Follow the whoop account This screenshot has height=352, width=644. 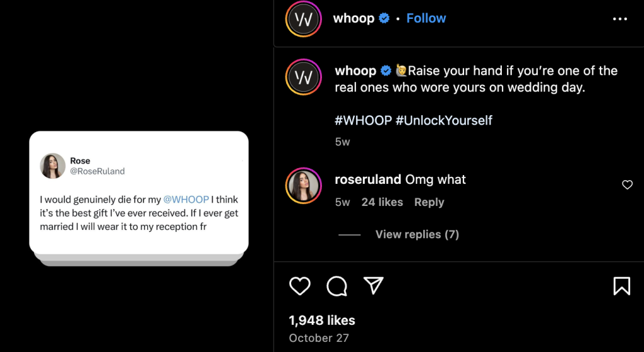(x=426, y=18)
